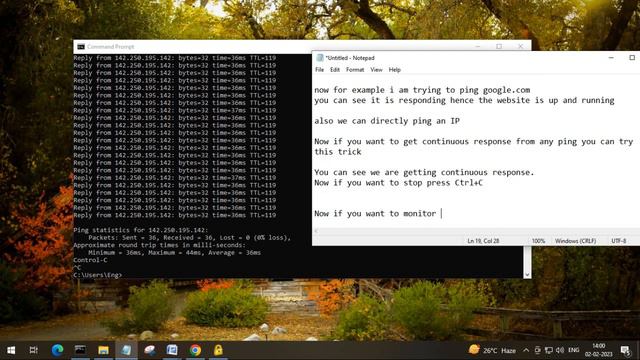Show hidden system tray icons
Screen dimensions: 640x360
tap(526, 350)
